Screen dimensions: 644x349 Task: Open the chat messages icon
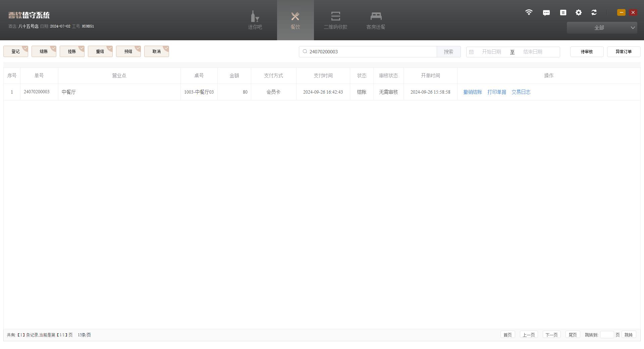546,13
